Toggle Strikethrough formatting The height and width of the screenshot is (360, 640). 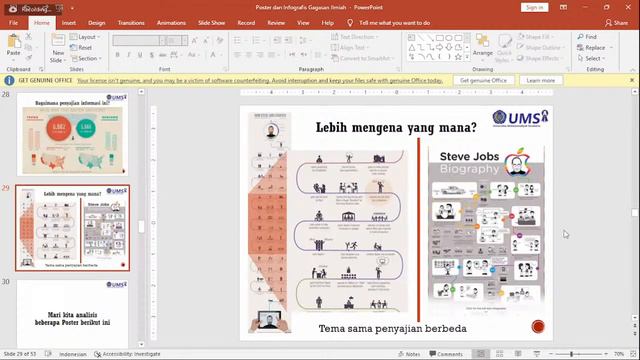tap(162, 55)
